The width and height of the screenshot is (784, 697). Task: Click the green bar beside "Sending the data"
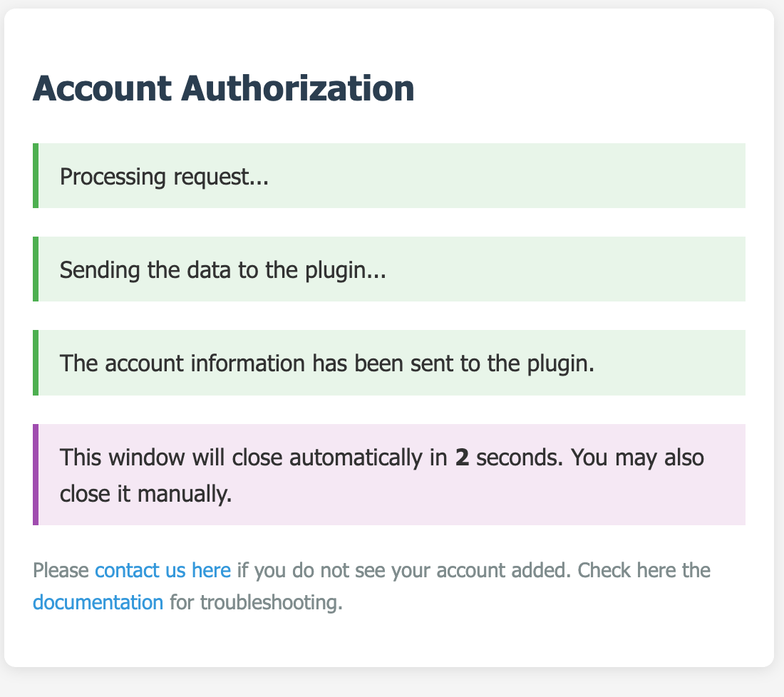click(36, 269)
